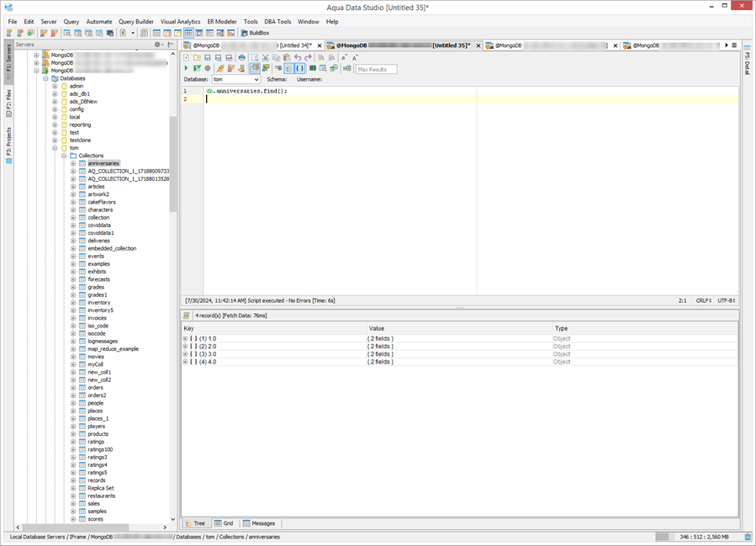Run the query with the green Execute arrow
This screenshot has width=756, height=546.
pyautogui.click(x=186, y=68)
